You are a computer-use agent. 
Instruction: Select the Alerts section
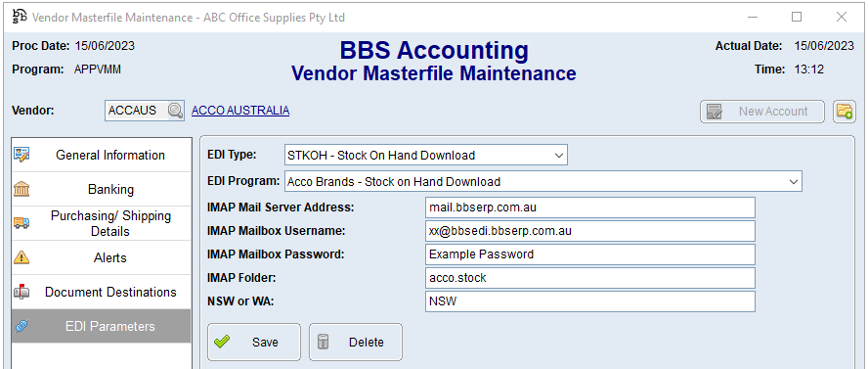[x=102, y=257]
